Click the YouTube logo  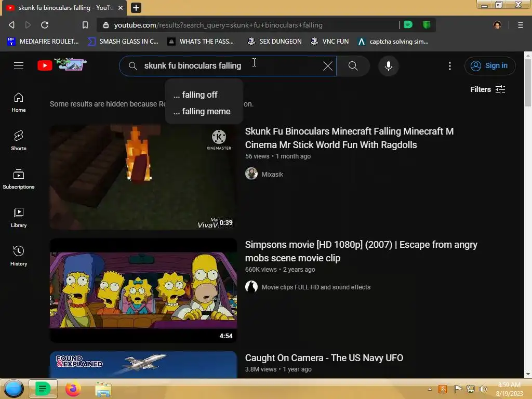62,64
